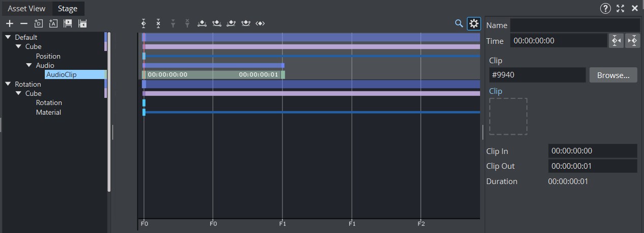Open the help question mark icon
The height and width of the screenshot is (233, 644).
(605, 8)
